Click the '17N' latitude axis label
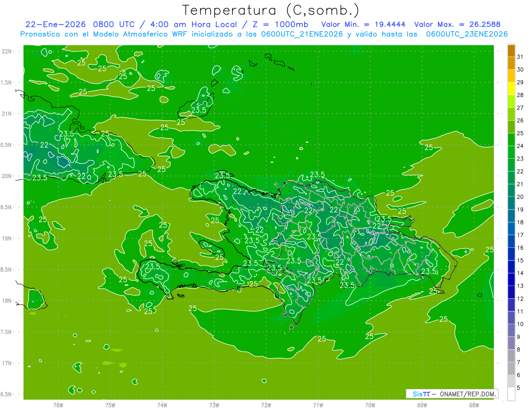The width and height of the screenshot is (532, 411). [x=8, y=363]
